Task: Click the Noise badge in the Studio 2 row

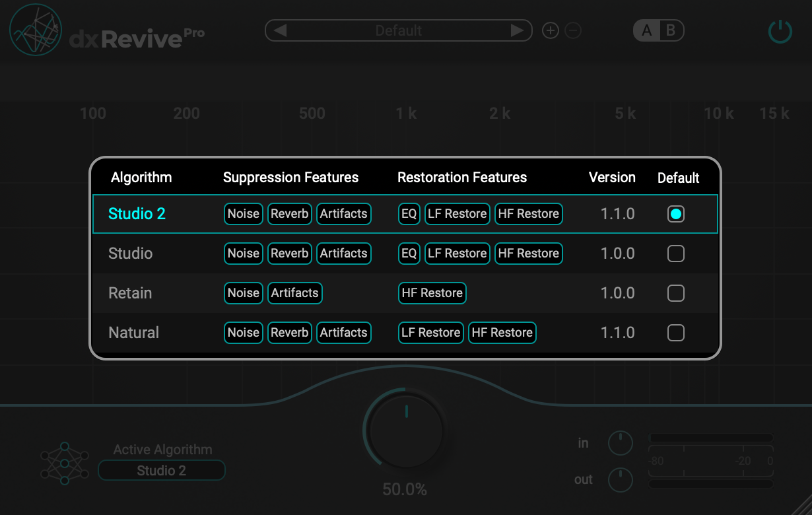Action: 243,213
